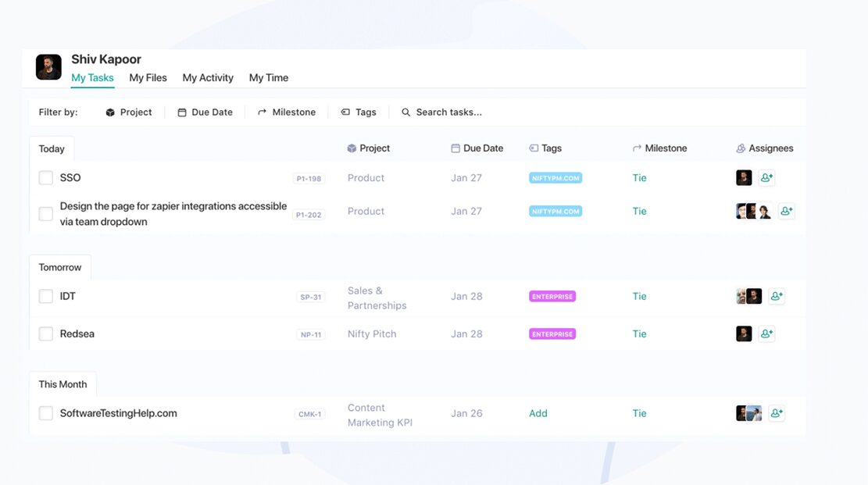Go to the My Activity tab
868x485 pixels.
tap(208, 78)
